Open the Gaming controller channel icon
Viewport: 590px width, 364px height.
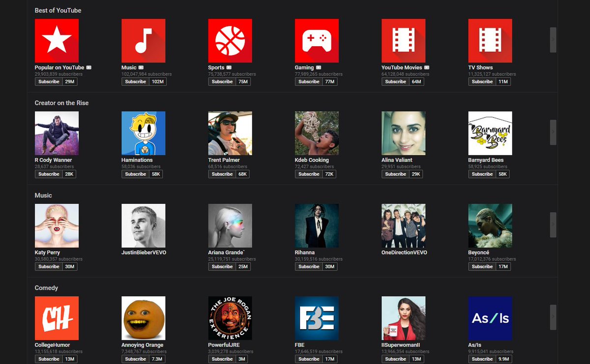(x=317, y=41)
